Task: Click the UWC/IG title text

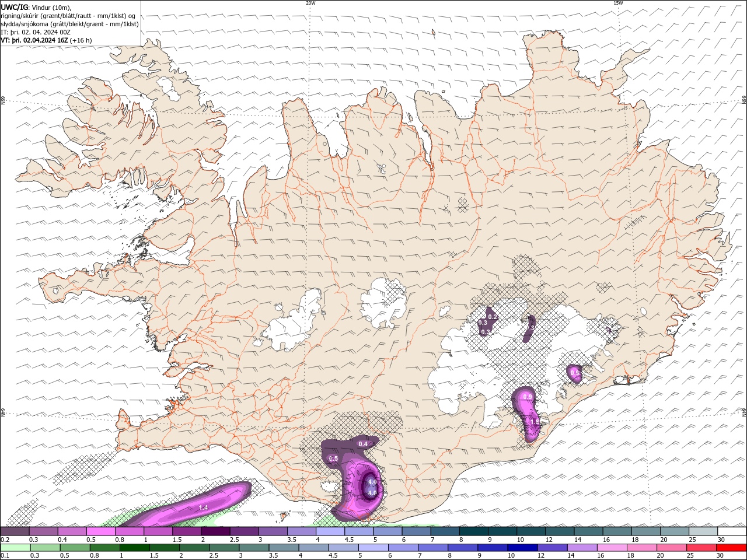Action: pos(14,7)
